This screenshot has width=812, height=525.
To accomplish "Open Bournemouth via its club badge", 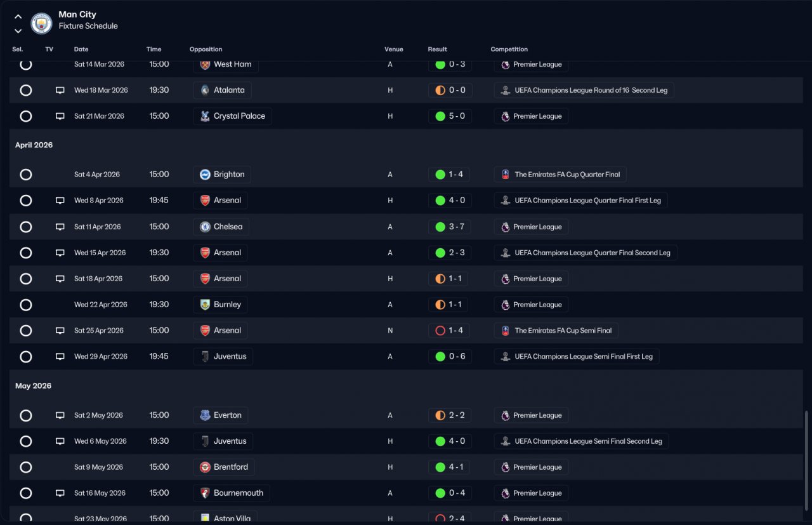I will pos(205,493).
